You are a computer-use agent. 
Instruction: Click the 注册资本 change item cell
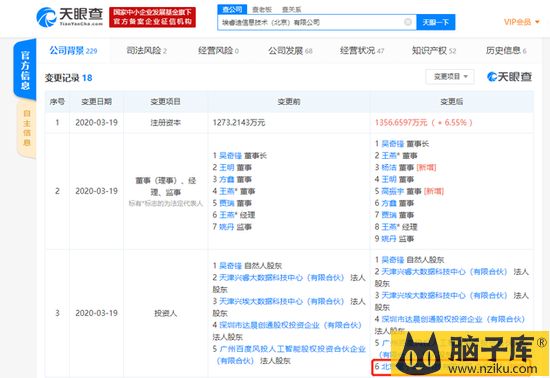(x=165, y=123)
